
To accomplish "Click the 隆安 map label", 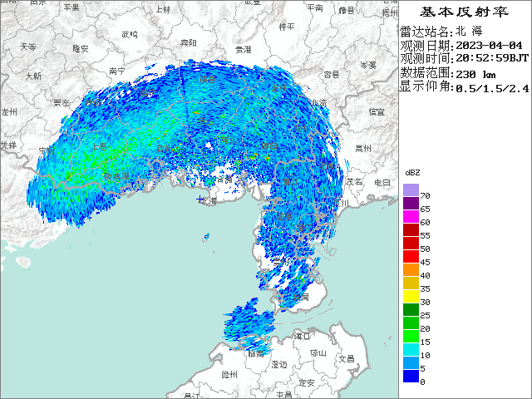I will click(x=81, y=48).
